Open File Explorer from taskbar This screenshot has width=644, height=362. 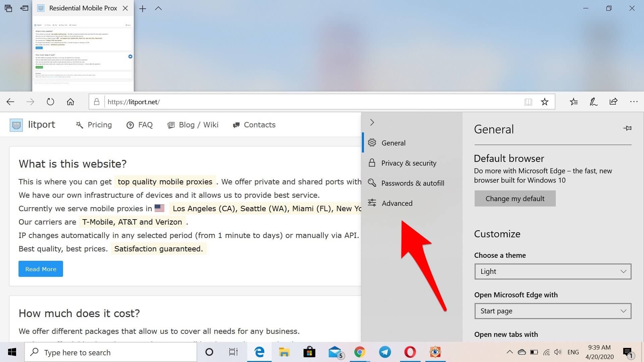point(284,352)
